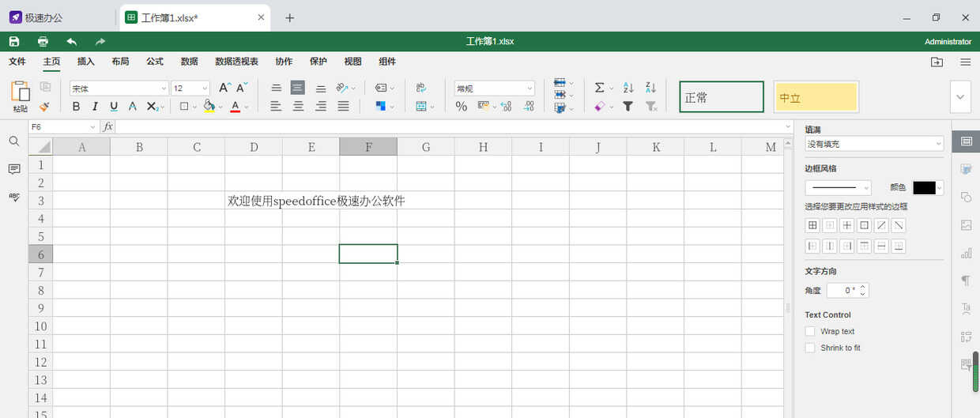Open the AutoSum function dropdown arrow
This screenshot has width=980, height=418.
[x=611, y=88]
